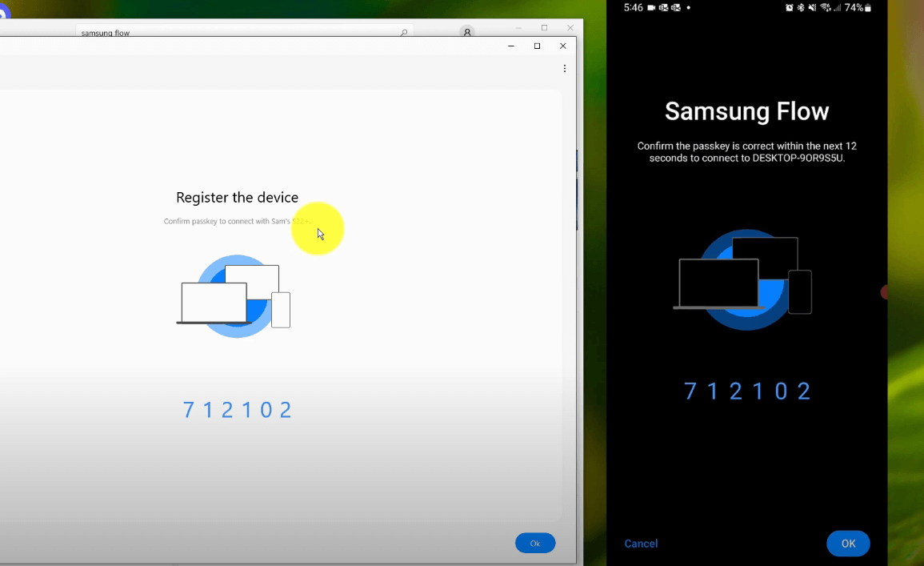Open the three-dot more options menu
Image resolution: width=924 pixels, height=566 pixels.
(x=565, y=68)
